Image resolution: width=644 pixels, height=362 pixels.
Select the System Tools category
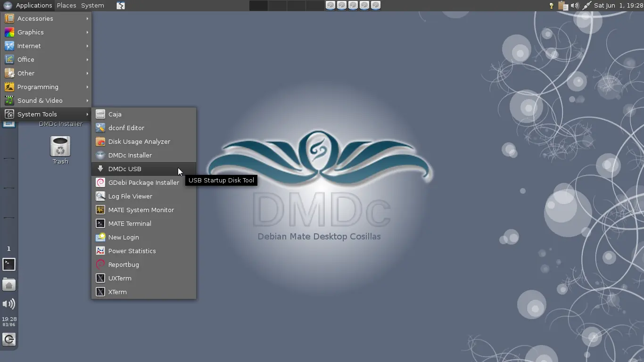pyautogui.click(x=46, y=114)
